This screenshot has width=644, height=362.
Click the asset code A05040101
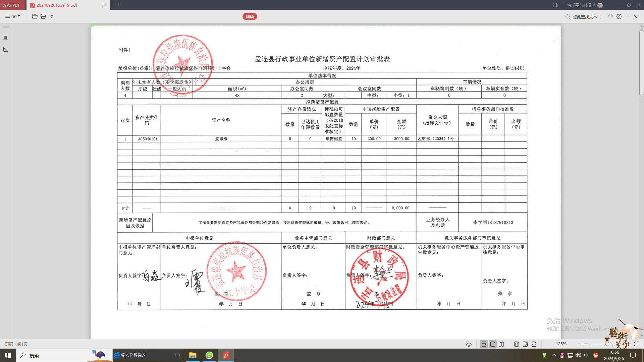[x=148, y=139]
